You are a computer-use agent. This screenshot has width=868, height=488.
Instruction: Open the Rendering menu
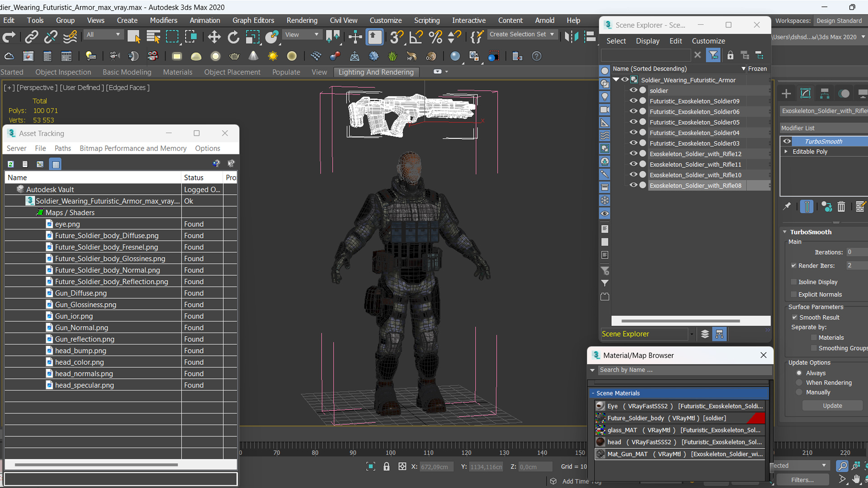click(x=302, y=20)
